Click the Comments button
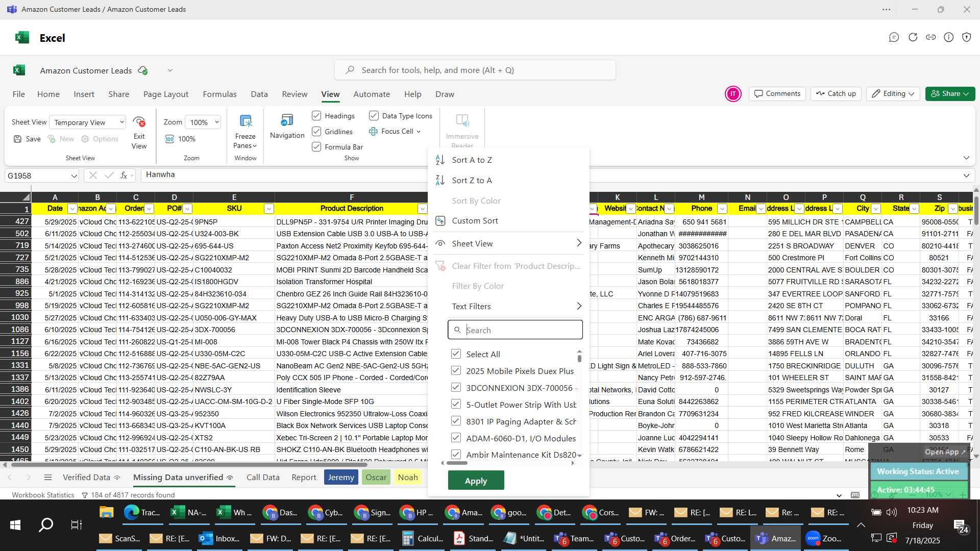The width and height of the screenshot is (980, 551). [777, 94]
